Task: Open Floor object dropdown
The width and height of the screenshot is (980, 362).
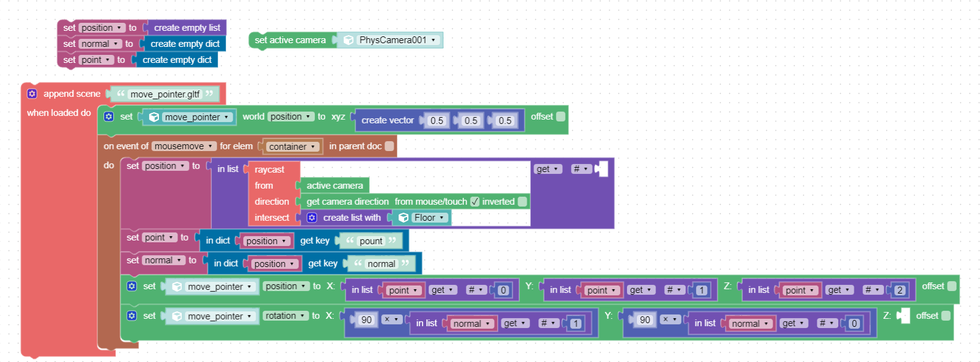Action: pyautogui.click(x=429, y=218)
